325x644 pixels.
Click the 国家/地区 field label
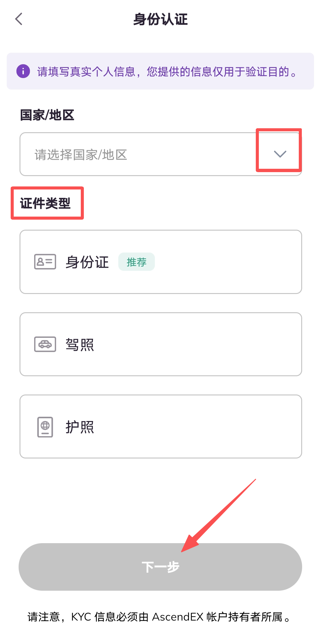point(47,115)
